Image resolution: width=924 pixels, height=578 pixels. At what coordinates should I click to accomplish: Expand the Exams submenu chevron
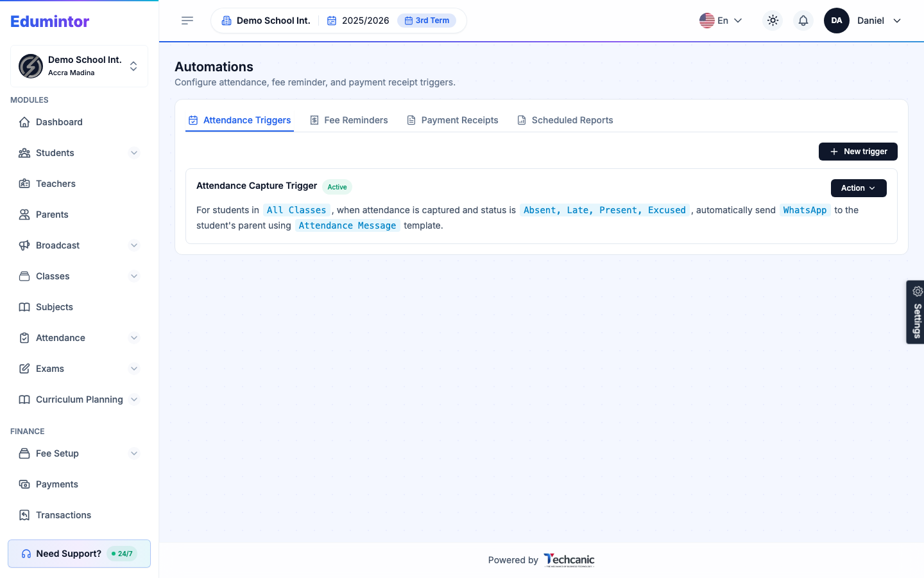(x=134, y=369)
